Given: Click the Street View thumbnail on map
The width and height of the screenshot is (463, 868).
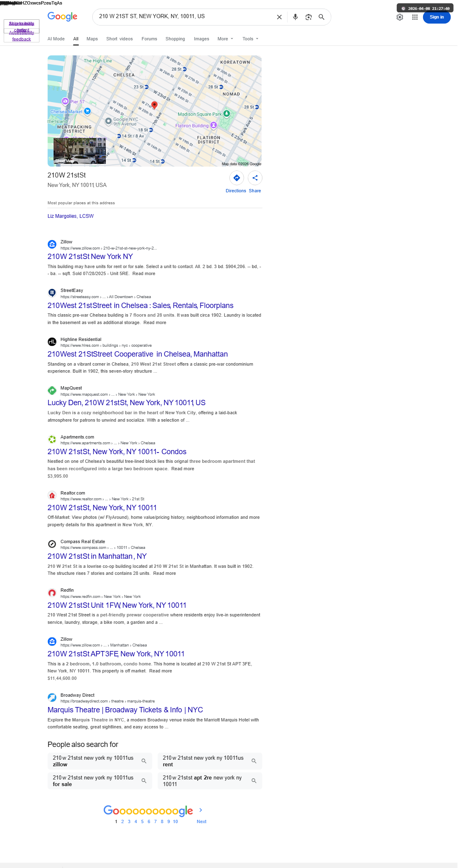Looking at the screenshot, I should pyautogui.click(x=80, y=151).
